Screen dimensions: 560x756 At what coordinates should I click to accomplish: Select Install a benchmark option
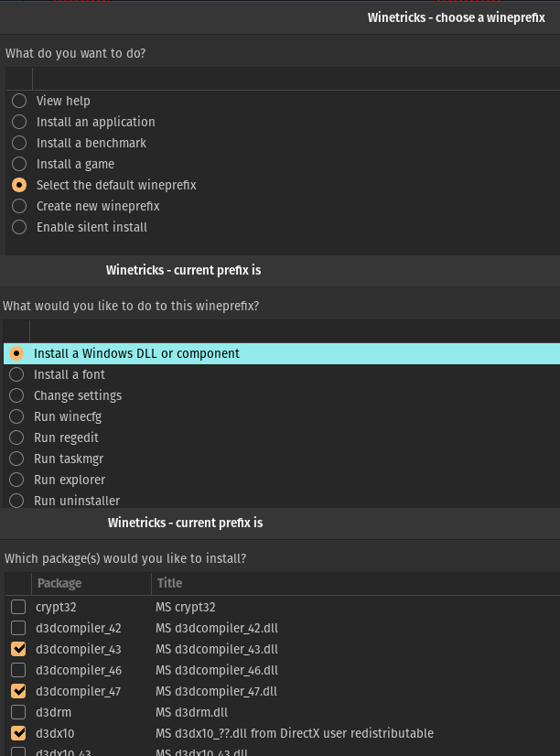coord(19,143)
